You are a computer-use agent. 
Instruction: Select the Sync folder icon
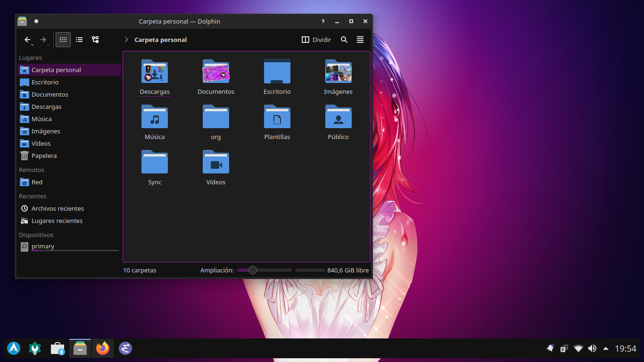coord(155,162)
